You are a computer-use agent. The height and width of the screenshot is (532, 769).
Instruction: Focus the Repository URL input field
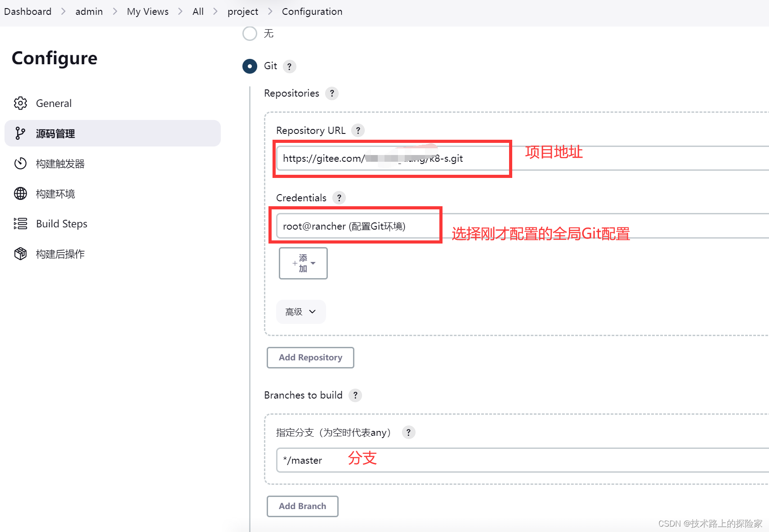click(x=523, y=158)
